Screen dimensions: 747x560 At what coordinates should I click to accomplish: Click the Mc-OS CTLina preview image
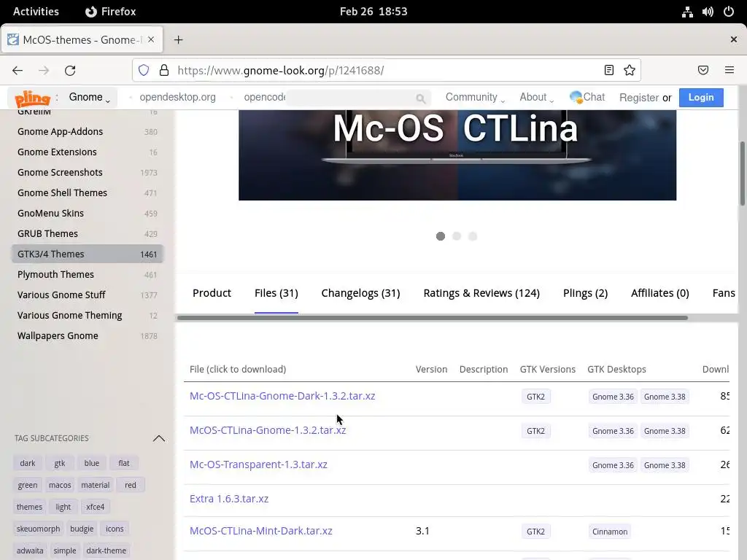click(x=457, y=155)
